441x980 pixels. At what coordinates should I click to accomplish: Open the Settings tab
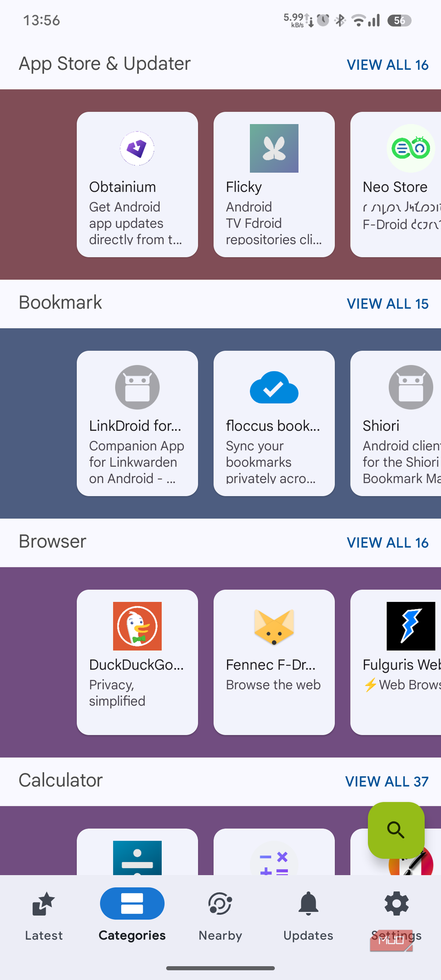(396, 915)
